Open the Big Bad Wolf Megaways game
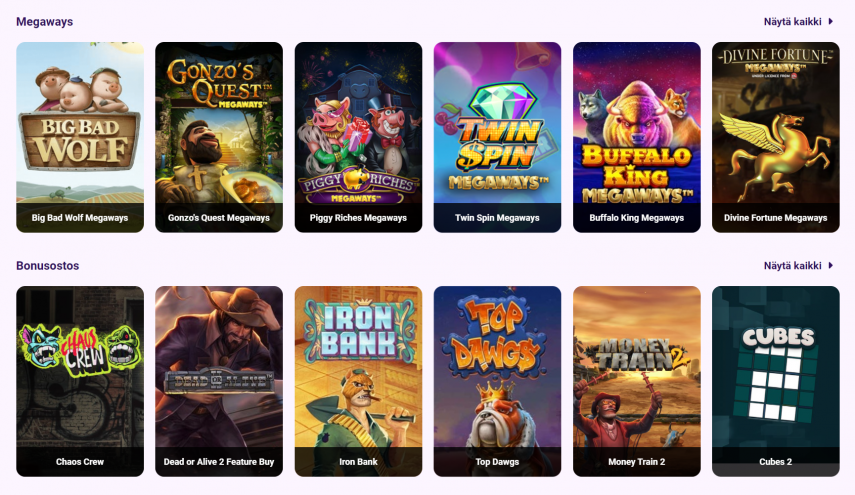The width and height of the screenshot is (855, 495). click(80, 137)
